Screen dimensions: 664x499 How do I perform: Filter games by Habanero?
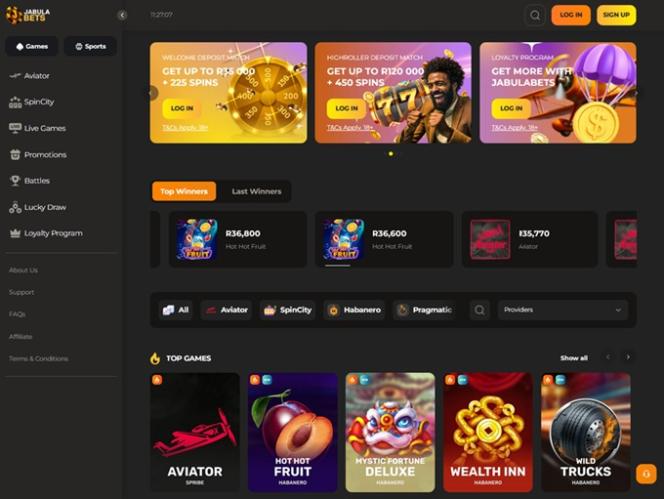point(354,310)
